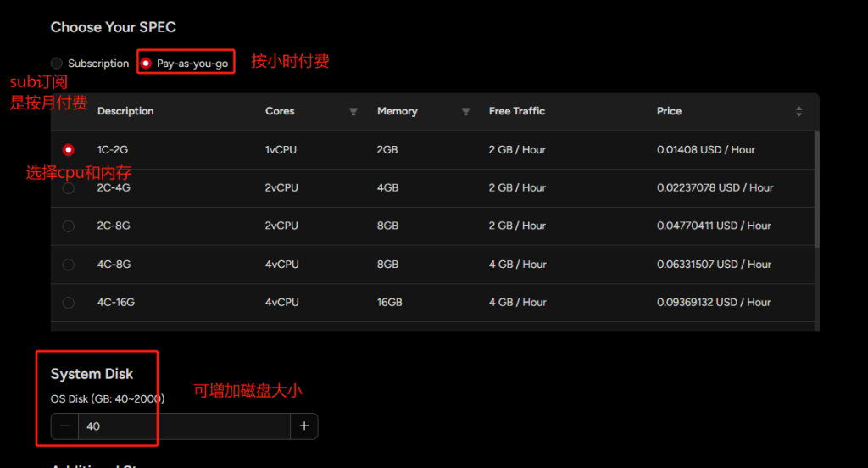The height and width of the screenshot is (468, 868).
Task: Click the Cores column filter icon
Action: click(x=353, y=112)
